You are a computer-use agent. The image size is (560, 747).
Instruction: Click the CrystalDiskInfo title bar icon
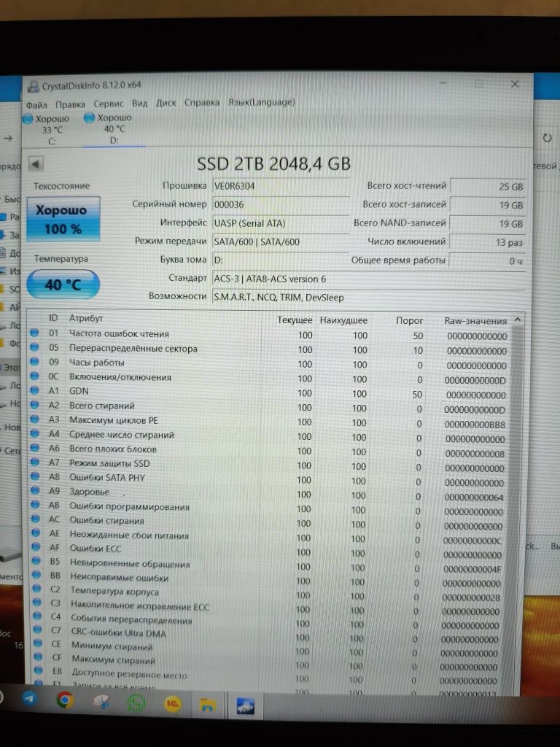(33, 86)
